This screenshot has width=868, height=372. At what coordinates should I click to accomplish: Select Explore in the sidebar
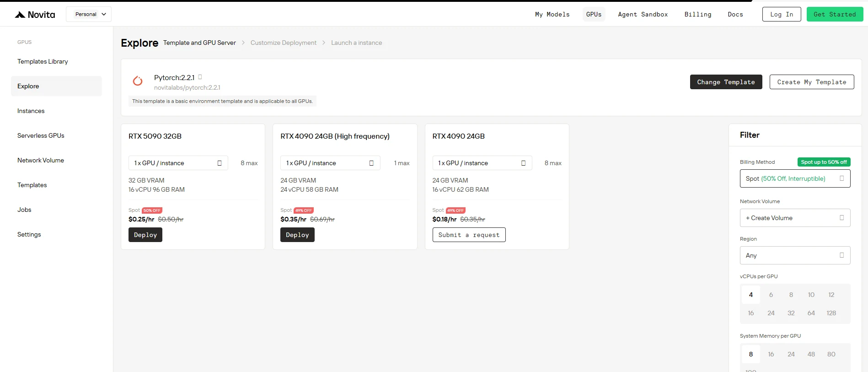(x=56, y=86)
